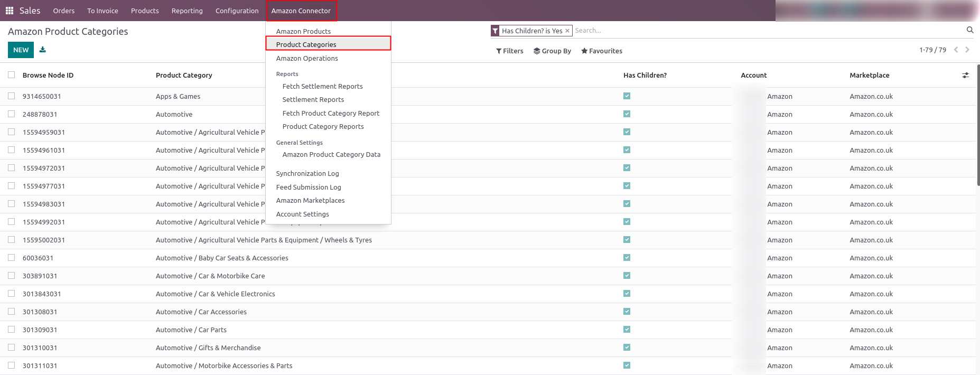Tick the checkbox for node 60036031
Image resolution: width=980 pixels, height=375 pixels.
pos(11,258)
